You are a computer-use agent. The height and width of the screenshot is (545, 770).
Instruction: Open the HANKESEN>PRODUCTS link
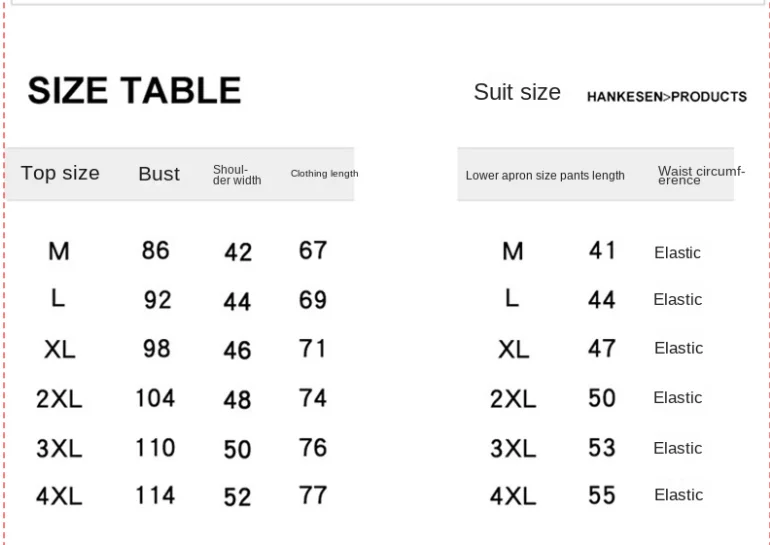coord(666,97)
